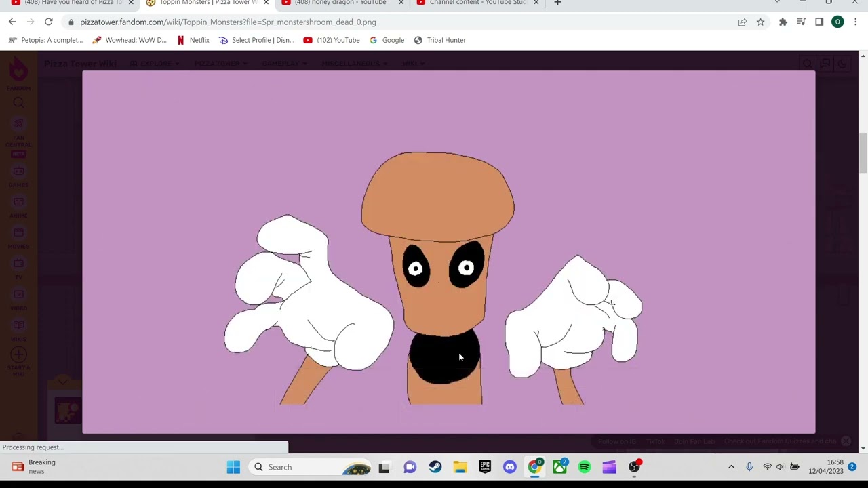Bookmark this page with the star icon
Screen dimensions: 868x488
point(760,22)
